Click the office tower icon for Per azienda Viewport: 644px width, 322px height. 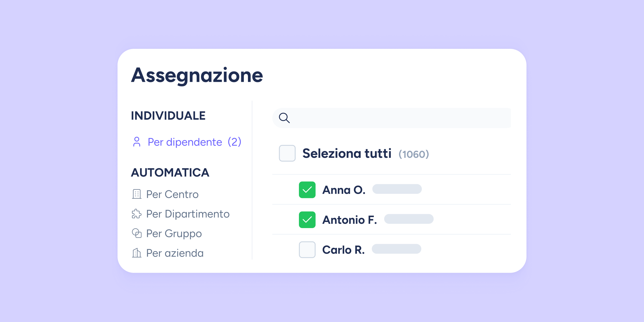[x=137, y=253]
